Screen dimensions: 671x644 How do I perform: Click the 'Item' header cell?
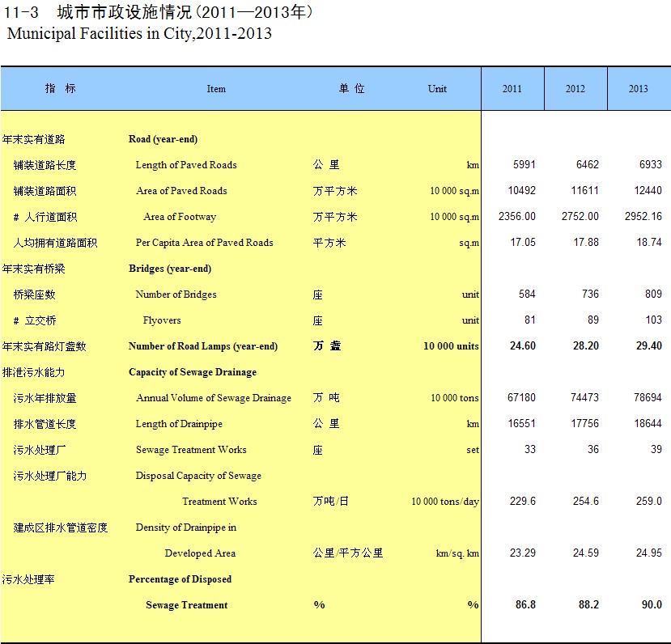[x=216, y=89]
